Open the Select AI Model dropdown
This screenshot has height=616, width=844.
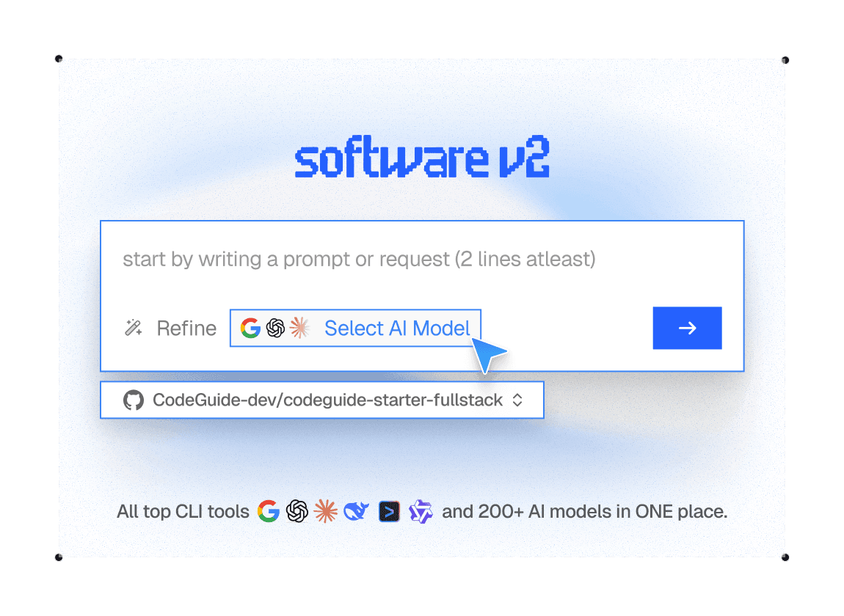pyautogui.click(x=355, y=329)
